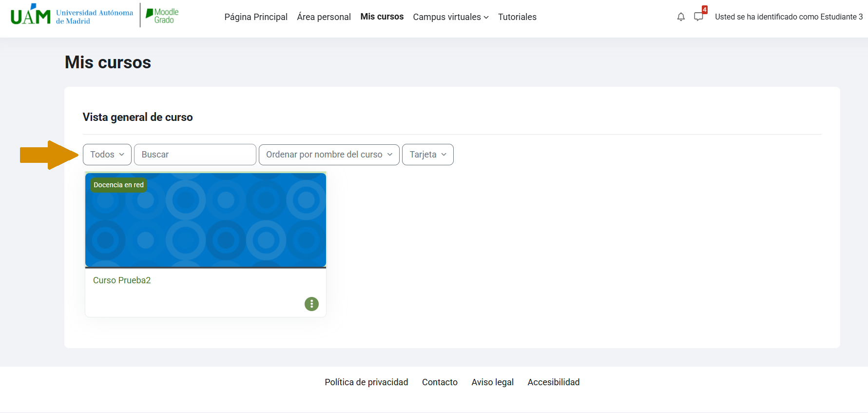Open the Curso Prueba2 course link

click(122, 280)
